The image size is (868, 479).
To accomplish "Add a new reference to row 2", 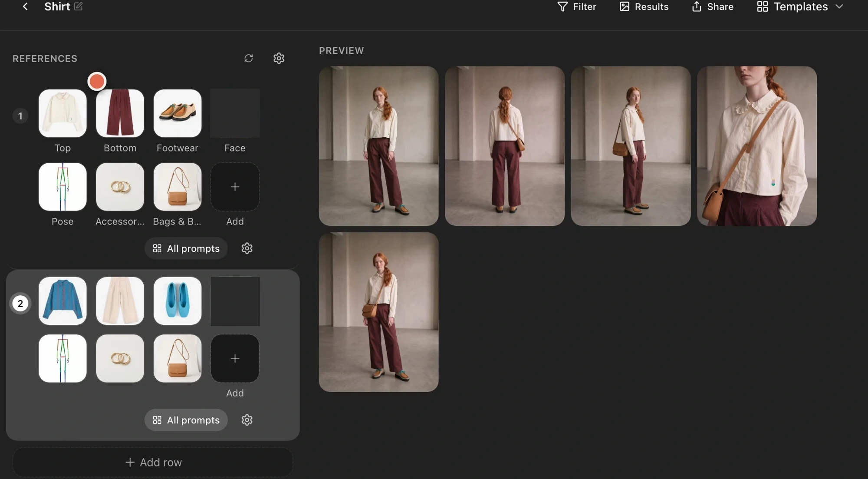I will tap(235, 359).
